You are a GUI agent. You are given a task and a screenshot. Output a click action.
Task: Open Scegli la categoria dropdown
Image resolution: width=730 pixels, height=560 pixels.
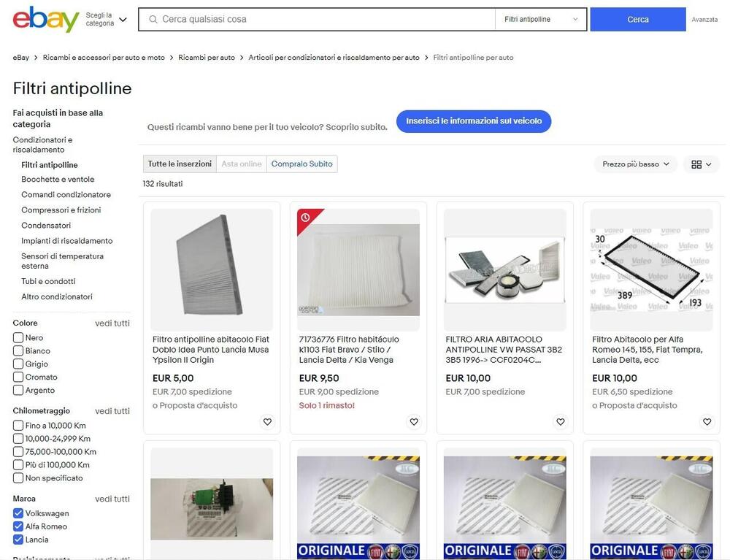[x=106, y=19]
